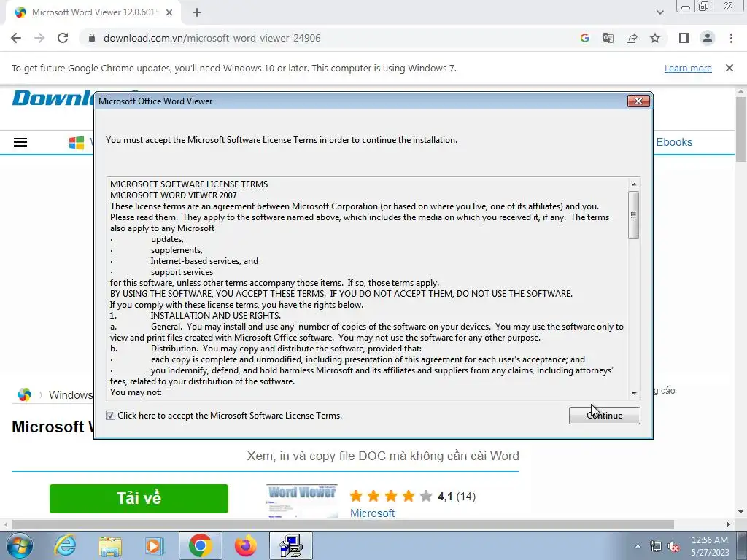Open the Google search icon in address bar
The height and width of the screenshot is (560, 747).
585,38
